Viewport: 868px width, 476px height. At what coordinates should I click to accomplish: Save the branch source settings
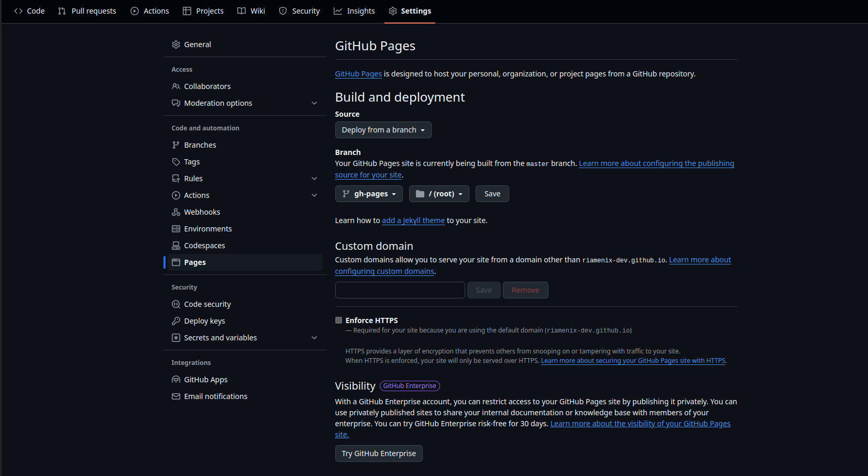(492, 194)
